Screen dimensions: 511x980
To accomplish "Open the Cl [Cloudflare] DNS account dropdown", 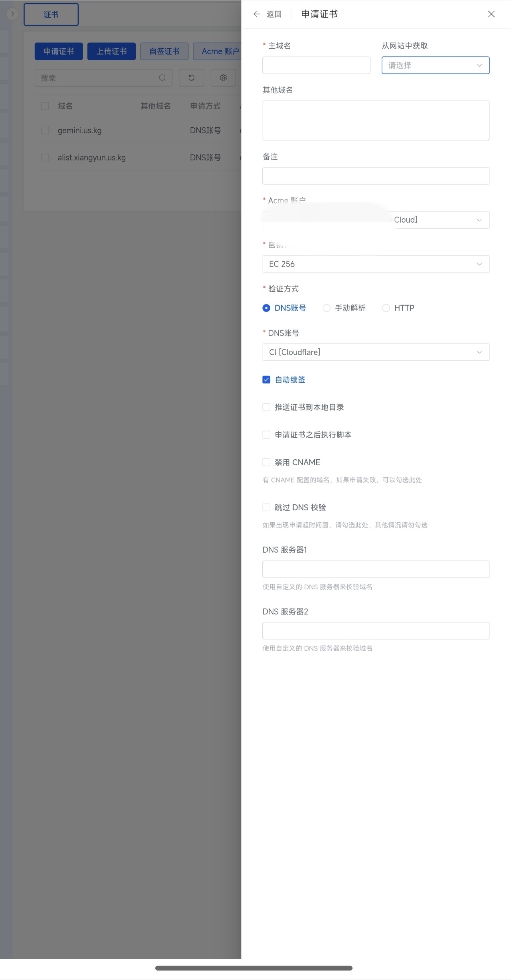I will click(x=376, y=352).
